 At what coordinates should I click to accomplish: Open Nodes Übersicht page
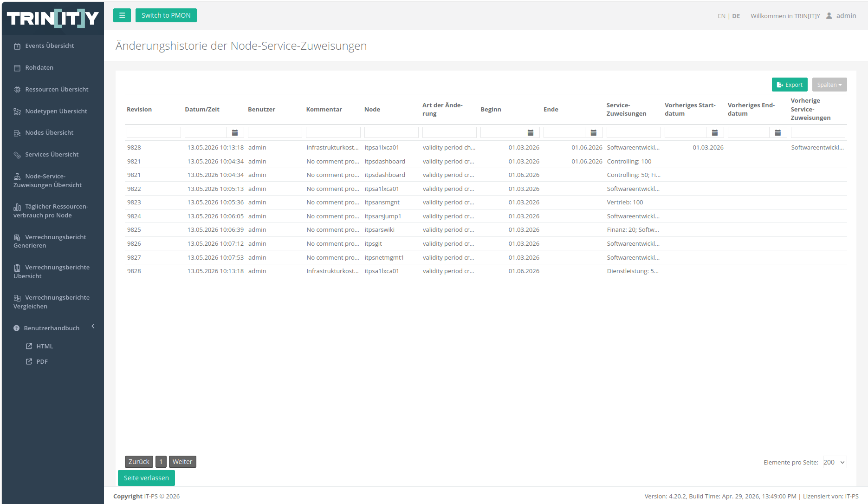[49, 132]
